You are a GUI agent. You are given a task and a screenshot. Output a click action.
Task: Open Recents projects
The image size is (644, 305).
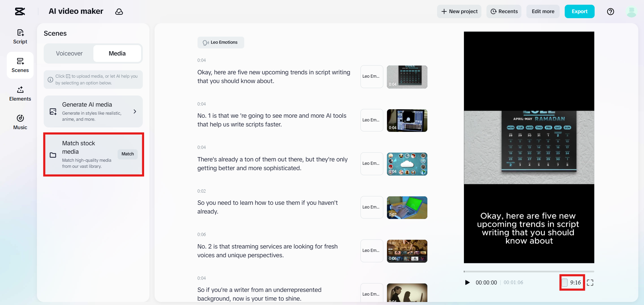click(504, 11)
